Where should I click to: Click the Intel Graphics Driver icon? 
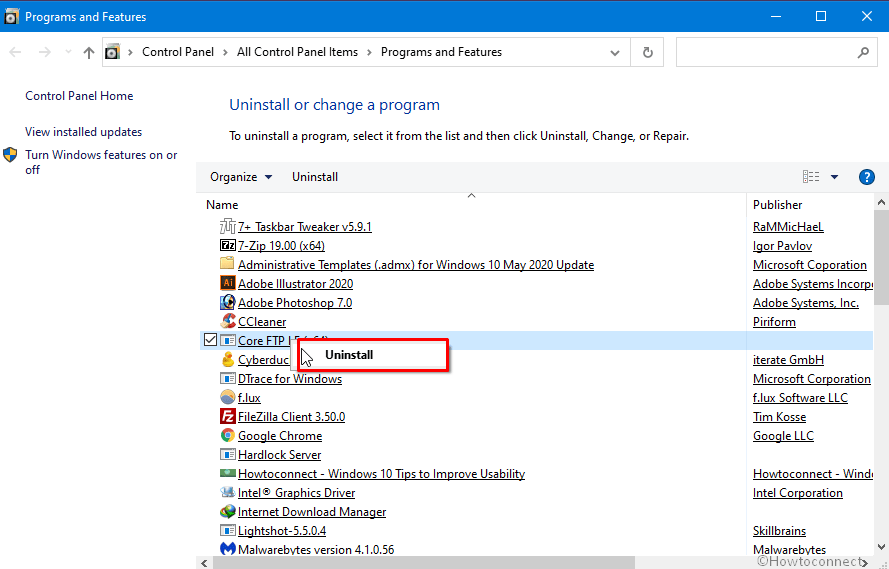[x=227, y=492]
